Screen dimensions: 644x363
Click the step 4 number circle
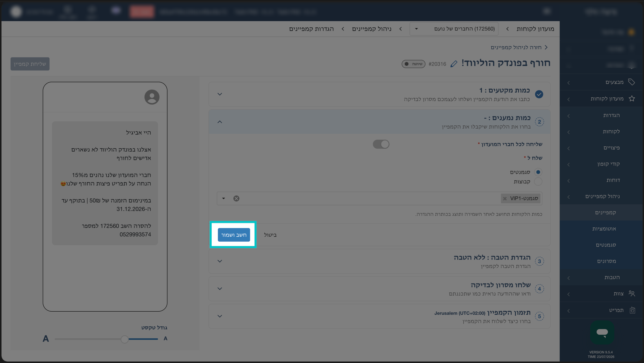click(539, 289)
